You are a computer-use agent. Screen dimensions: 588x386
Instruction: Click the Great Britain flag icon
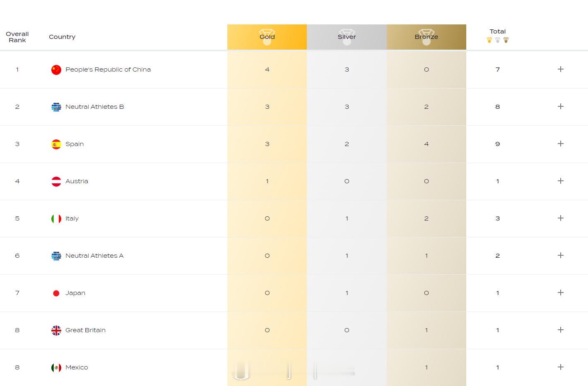point(56,330)
